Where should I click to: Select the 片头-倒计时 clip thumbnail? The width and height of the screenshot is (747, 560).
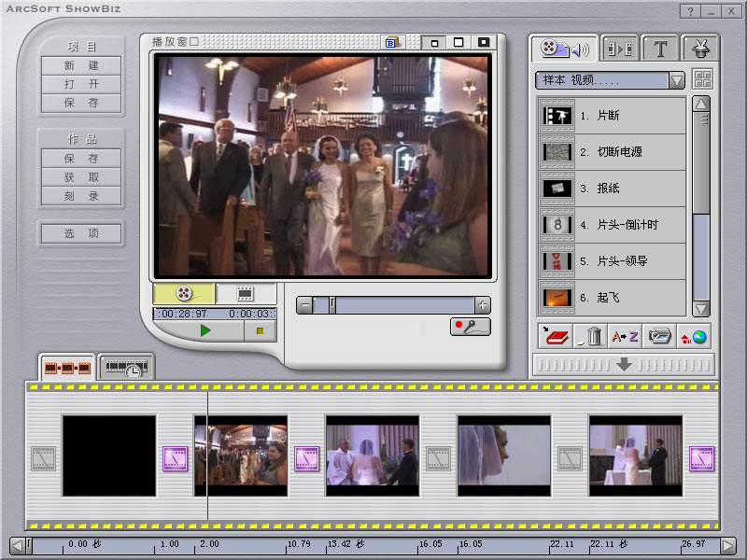tap(557, 225)
